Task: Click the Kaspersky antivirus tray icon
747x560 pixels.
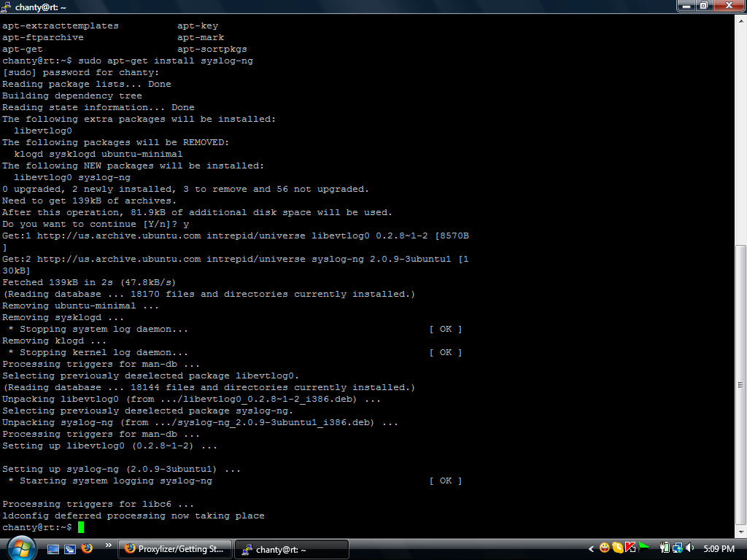Action: point(630,549)
